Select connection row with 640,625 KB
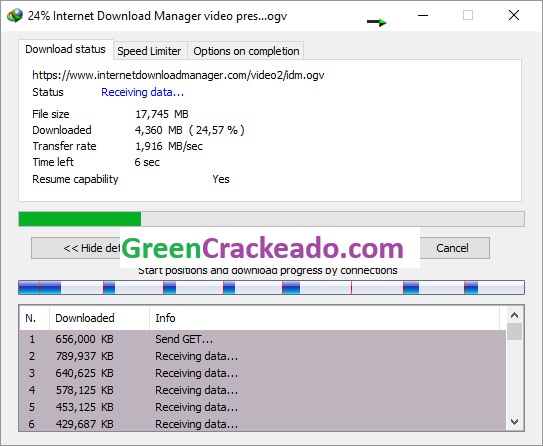Viewport: 543px width, 446px height. coord(262,373)
